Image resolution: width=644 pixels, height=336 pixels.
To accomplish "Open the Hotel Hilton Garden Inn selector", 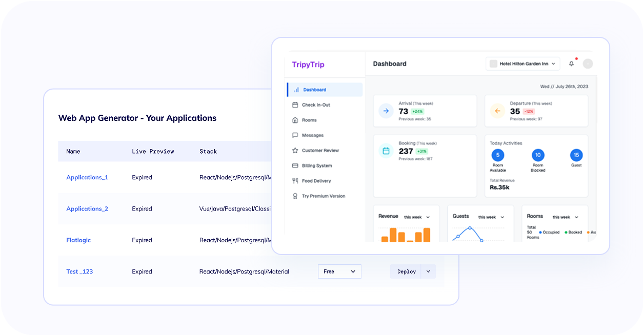I will click(522, 64).
